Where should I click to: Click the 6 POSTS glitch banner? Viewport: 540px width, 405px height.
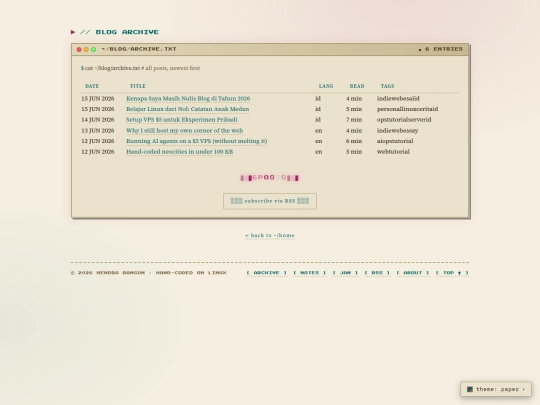pyautogui.click(x=270, y=178)
